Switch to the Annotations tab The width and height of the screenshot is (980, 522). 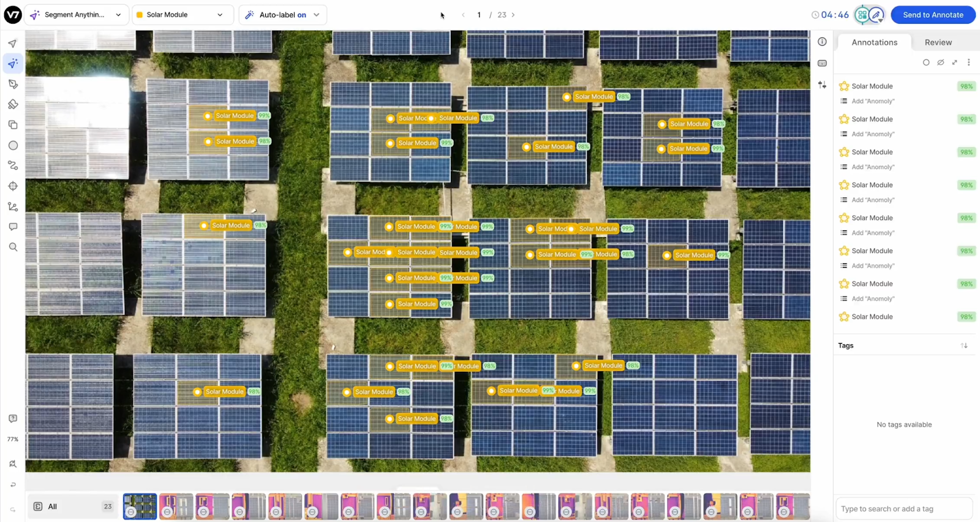(x=874, y=42)
